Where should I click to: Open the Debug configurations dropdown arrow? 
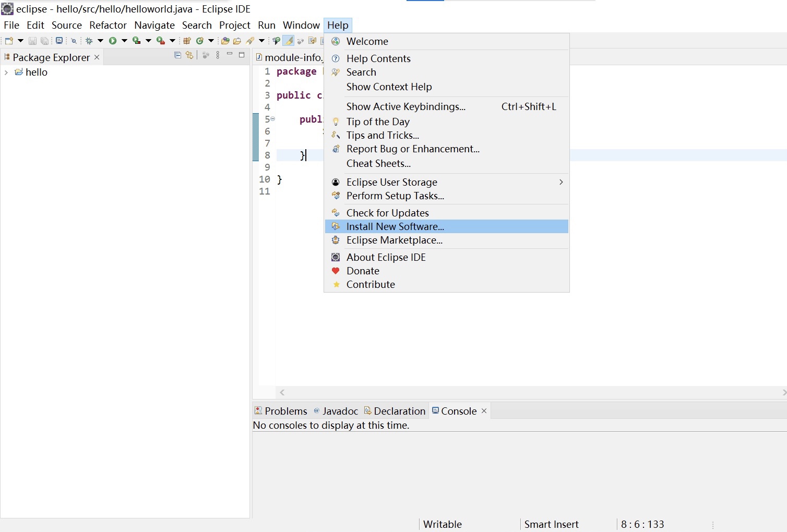click(100, 41)
